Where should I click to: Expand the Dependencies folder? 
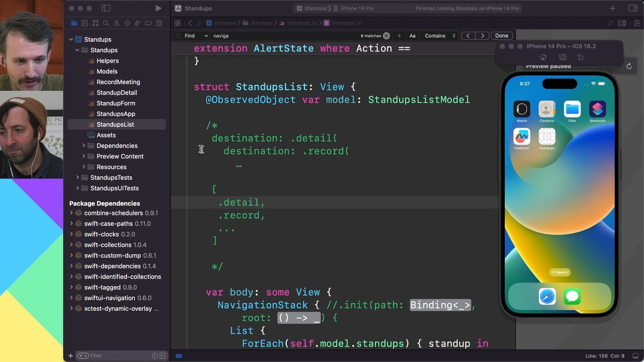tap(84, 146)
